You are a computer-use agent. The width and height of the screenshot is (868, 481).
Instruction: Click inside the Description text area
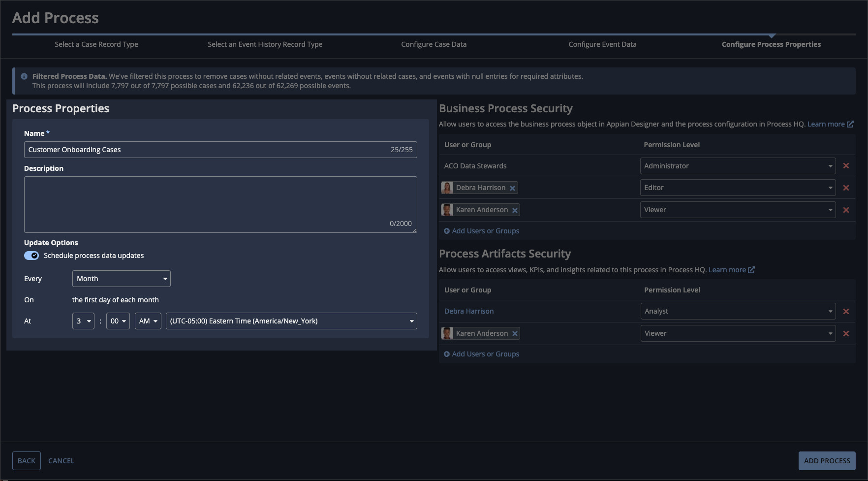[x=220, y=204]
